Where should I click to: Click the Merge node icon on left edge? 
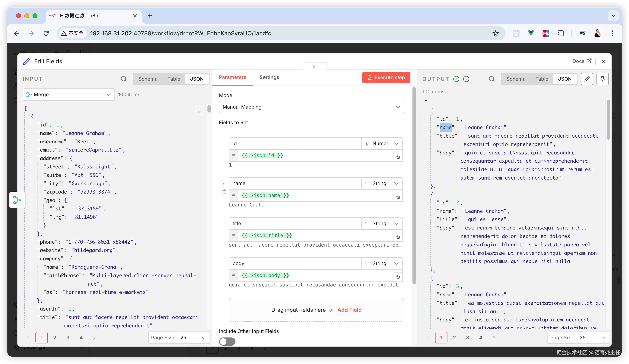pyautogui.click(x=17, y=200)
